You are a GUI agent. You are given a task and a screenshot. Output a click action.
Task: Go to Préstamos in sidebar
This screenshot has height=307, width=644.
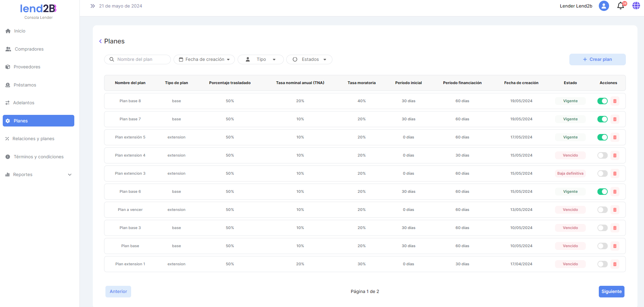(x=25, y=85)
